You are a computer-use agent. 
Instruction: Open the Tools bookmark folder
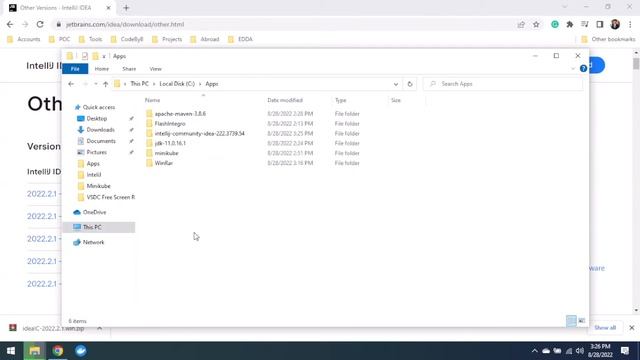click(90, 39)
